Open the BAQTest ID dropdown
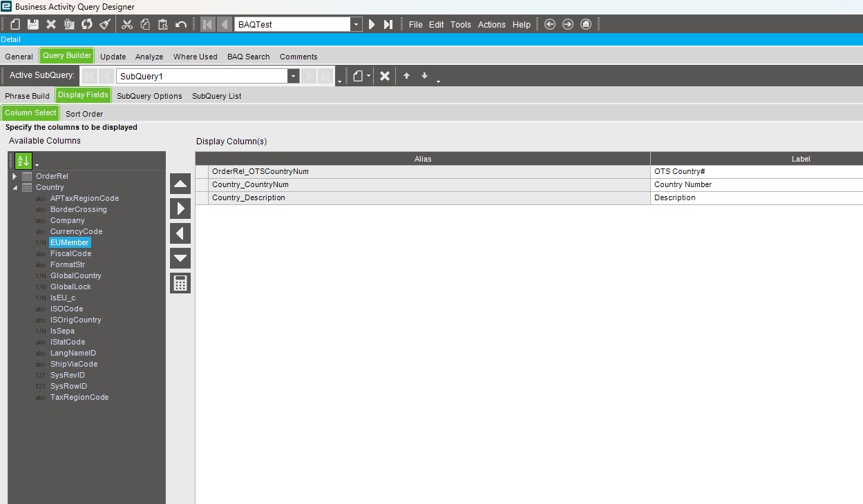This screenshot has width=863, height=504. tap(357, 24)
